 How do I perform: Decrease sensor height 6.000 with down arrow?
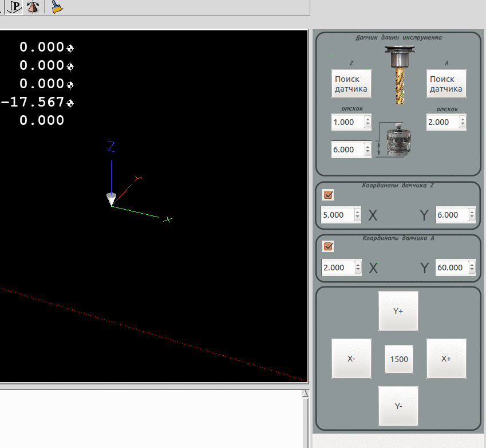click(368, 153)
